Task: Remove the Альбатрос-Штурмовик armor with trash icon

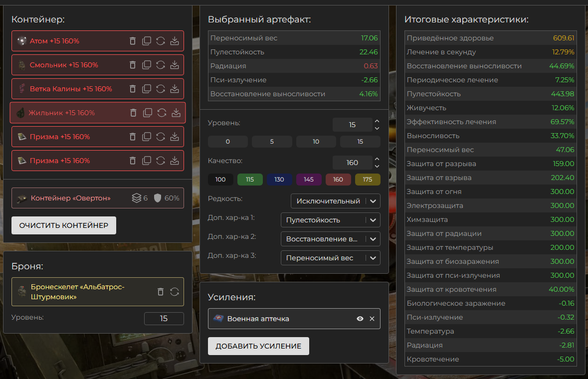Action: [x=161, y=291]
